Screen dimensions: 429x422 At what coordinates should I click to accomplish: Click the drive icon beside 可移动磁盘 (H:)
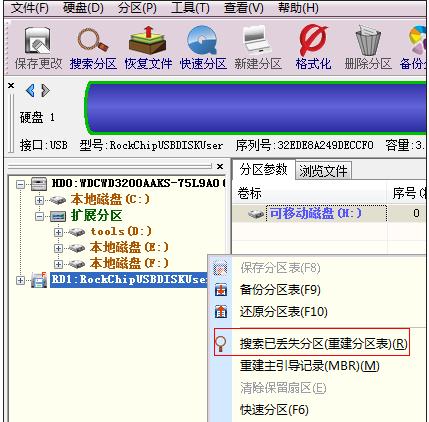click(x=256, y=214)
